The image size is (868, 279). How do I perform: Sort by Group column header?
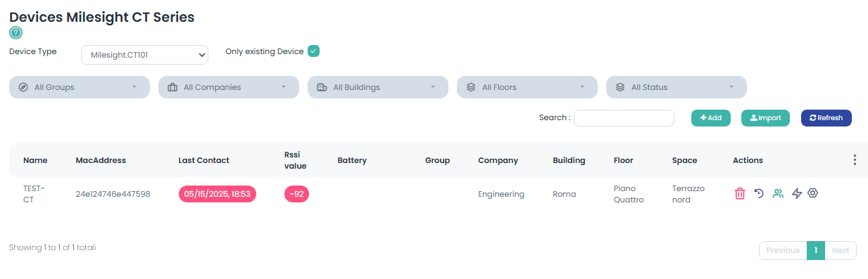tap(437, 160)
